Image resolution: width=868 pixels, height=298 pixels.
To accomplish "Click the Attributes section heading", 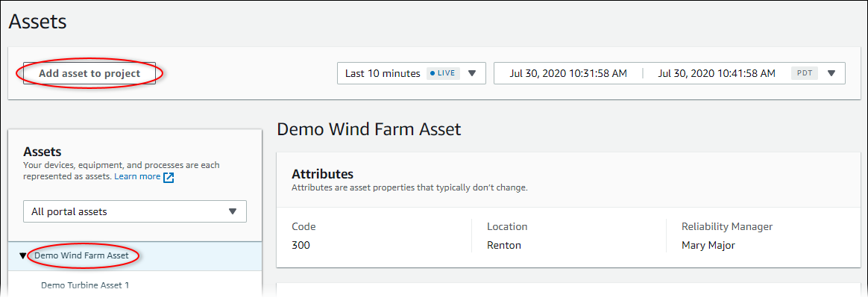I will tap(322, 174).
